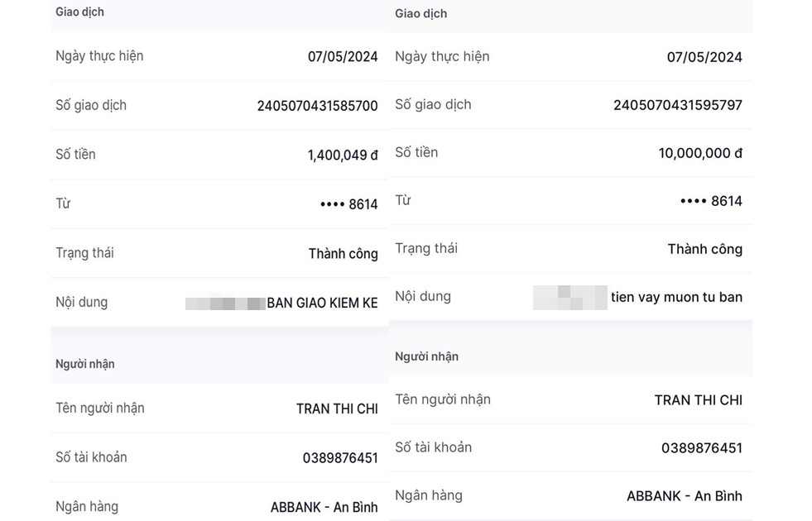The image size is (812, 521).
Task: Select the amount 10,000,000 đ
Action: tap(701, 153)
